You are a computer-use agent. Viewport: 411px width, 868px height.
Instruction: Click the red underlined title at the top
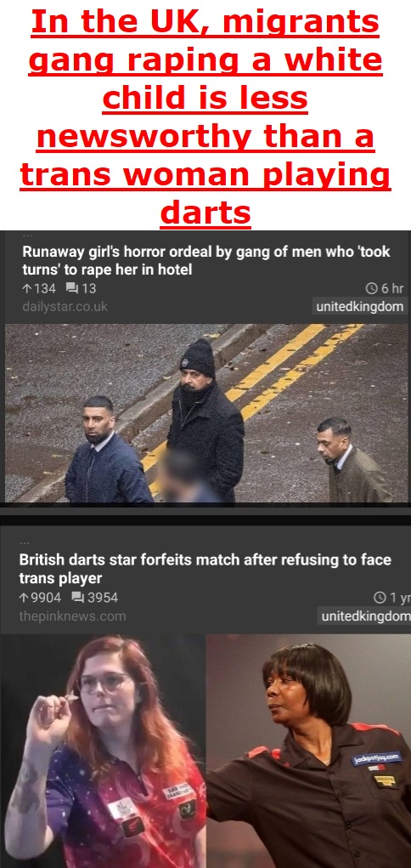205,116
